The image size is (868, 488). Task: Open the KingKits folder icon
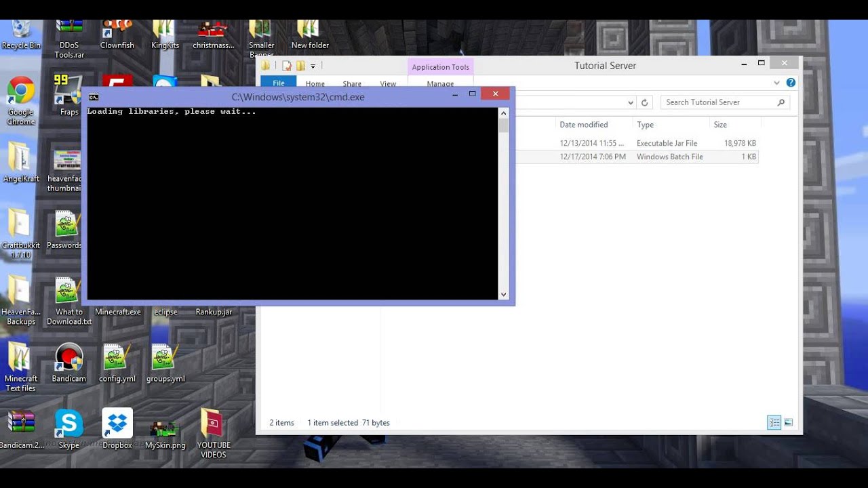165,35
